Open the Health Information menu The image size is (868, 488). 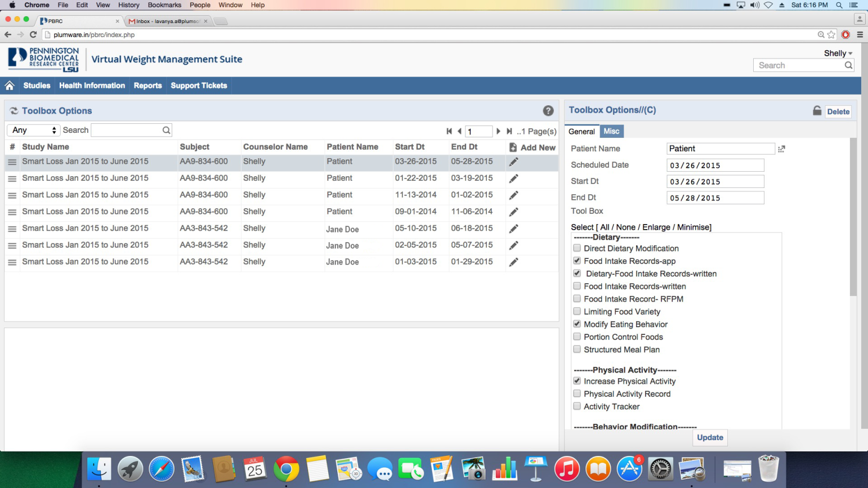[x=92, y=86]
